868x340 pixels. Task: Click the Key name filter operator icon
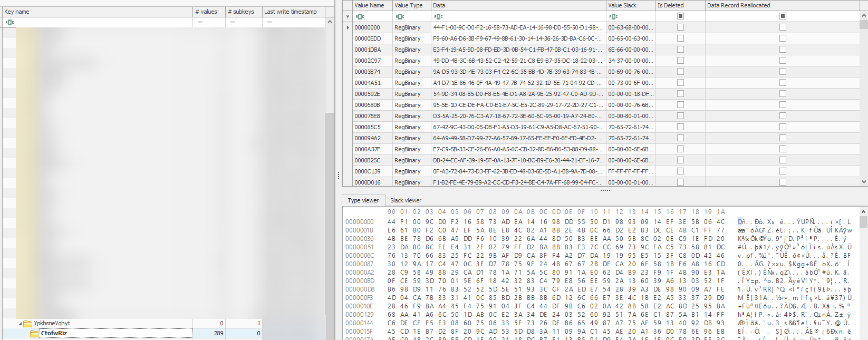pos(9,22)
